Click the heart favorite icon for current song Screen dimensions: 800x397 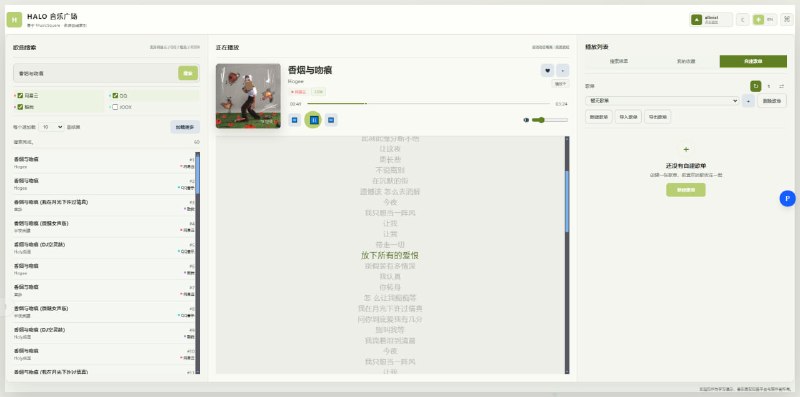click(547, 70)
